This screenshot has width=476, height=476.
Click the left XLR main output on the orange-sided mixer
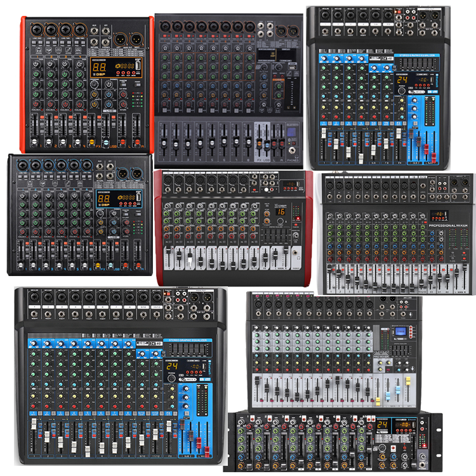[x=121, y=39]
